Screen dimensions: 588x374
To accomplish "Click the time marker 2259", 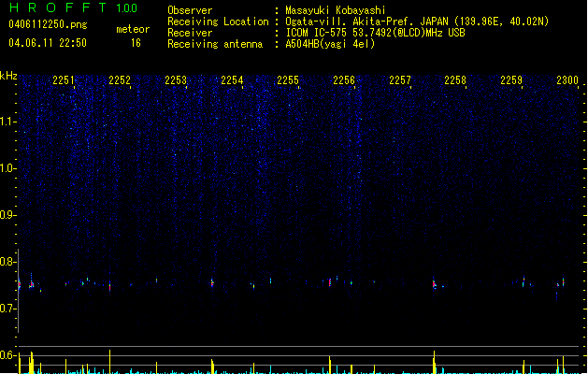I will click(511, 80).
